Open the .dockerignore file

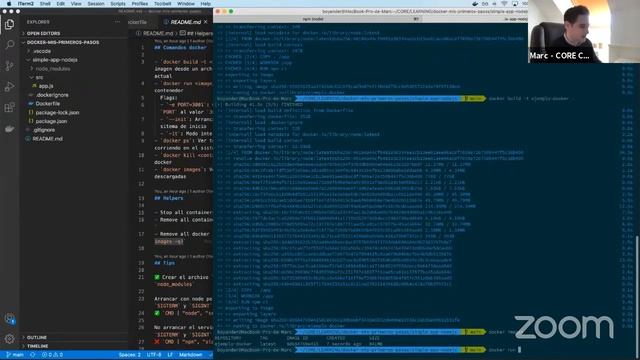click(52, 95)
